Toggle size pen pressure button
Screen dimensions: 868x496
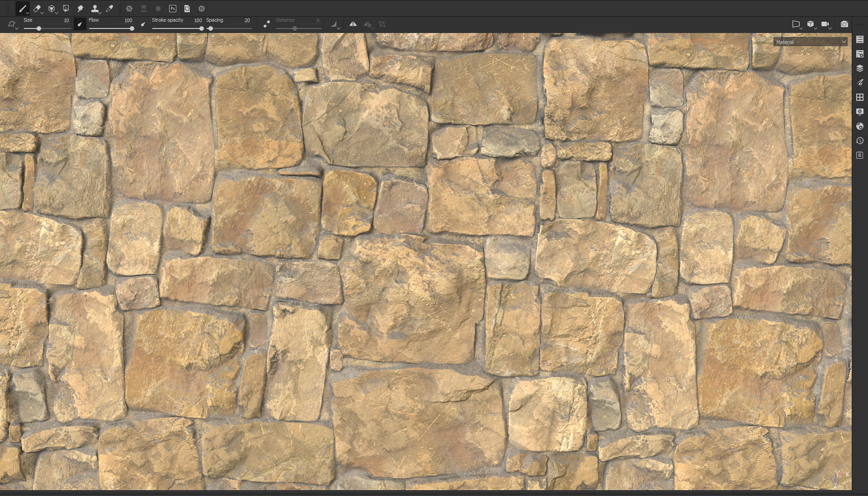(x=80, y=24)
